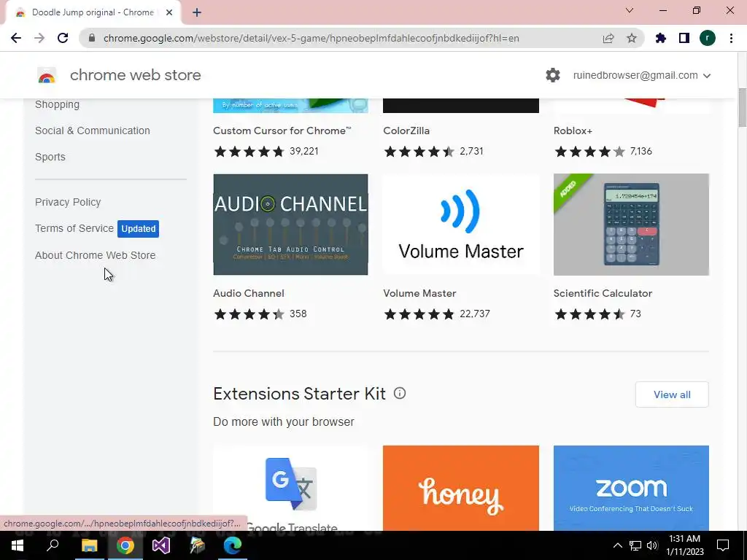Click the Scientific Calculator title text
Viewport: 747px width, 560px height.
click(x=603, y=293)
